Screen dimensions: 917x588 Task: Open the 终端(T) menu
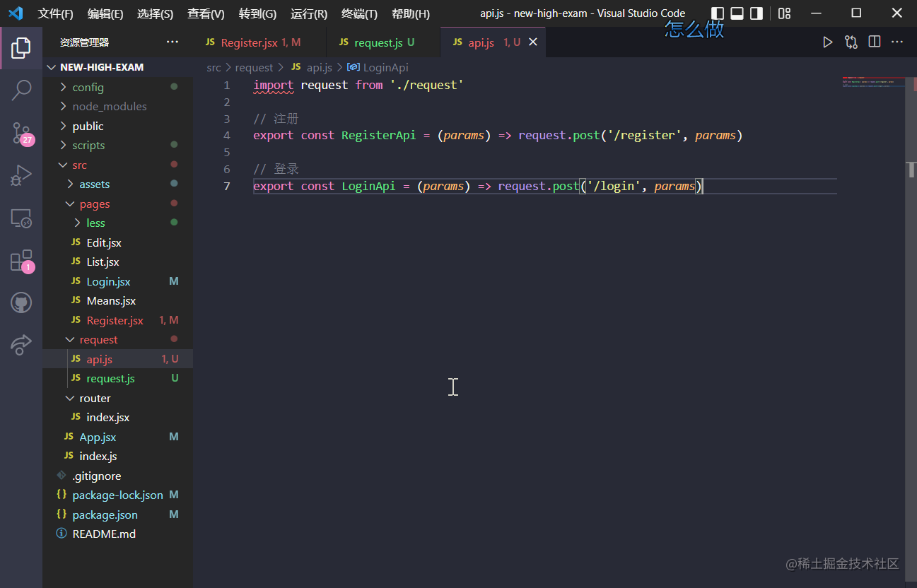click(359, 13)
